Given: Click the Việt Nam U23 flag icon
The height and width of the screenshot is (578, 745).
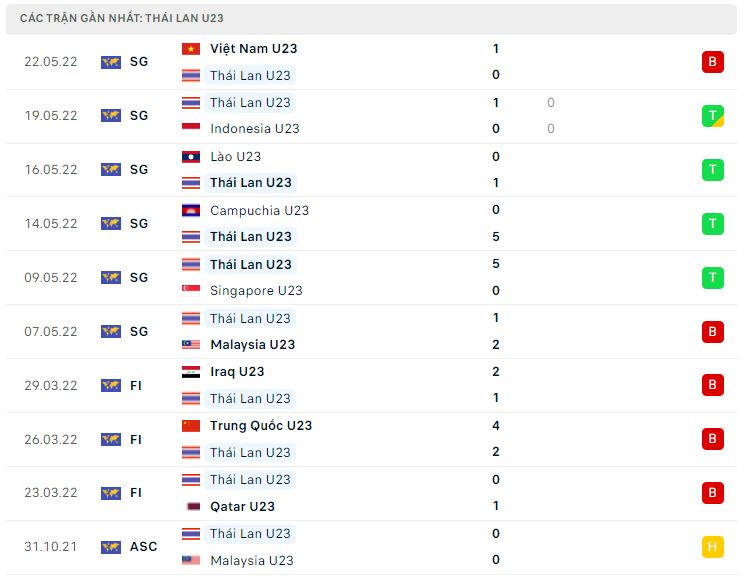Looking at the screenshot, I should coord(191,49).
